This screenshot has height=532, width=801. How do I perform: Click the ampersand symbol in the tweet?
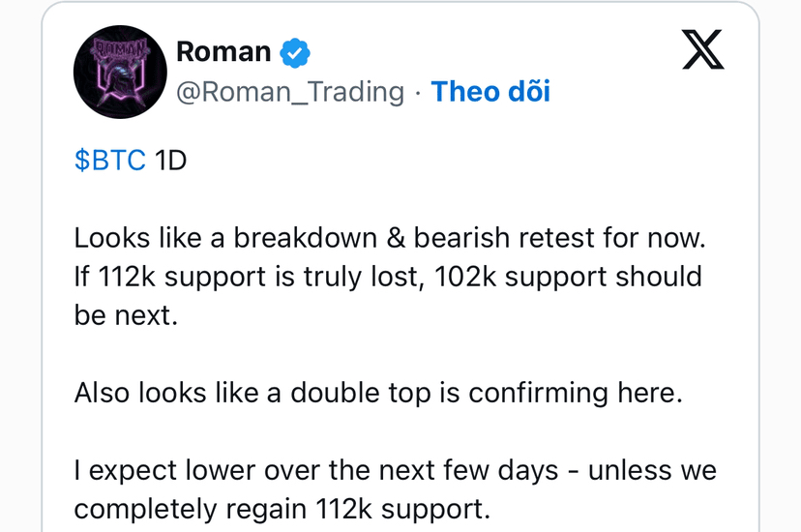tap(396, 238)
